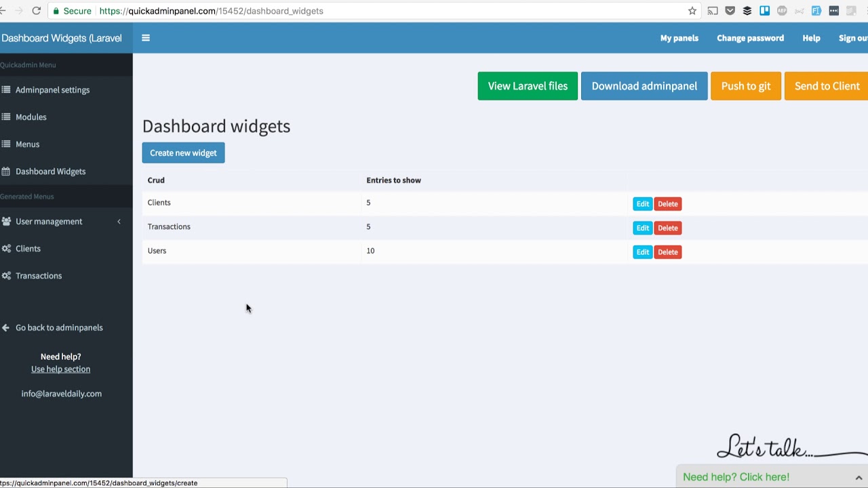868x488 pixels.
Task: Click the Adblock Plus ABP icon
Action: point(782,11)
